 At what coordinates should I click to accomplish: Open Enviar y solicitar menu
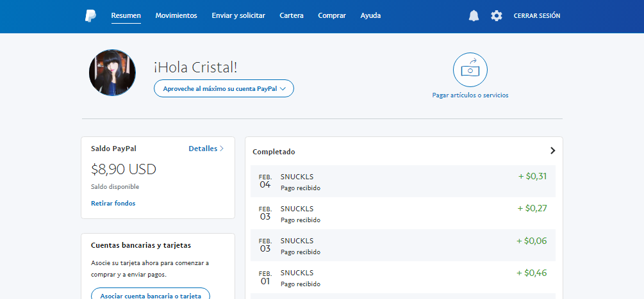click(x=238, y=15)
